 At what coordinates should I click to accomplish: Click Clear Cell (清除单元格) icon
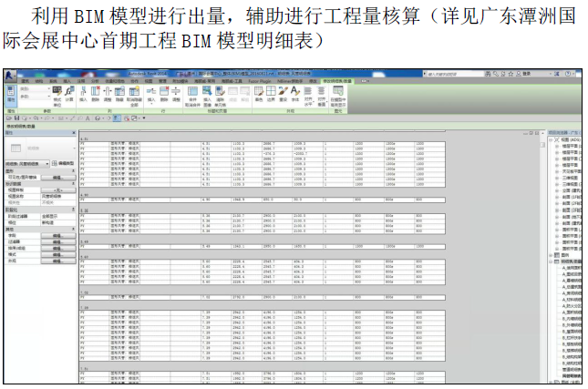point(220,96)
